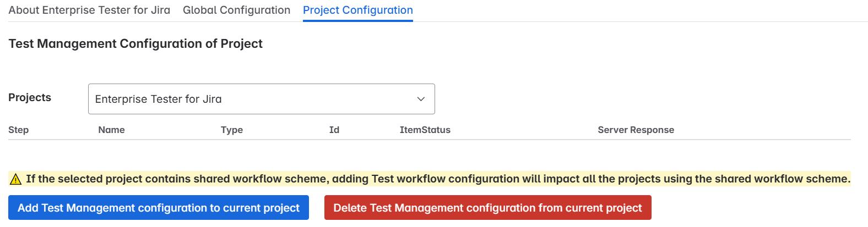Click the Type column header

pyautogui.click(x=232, y=130)
